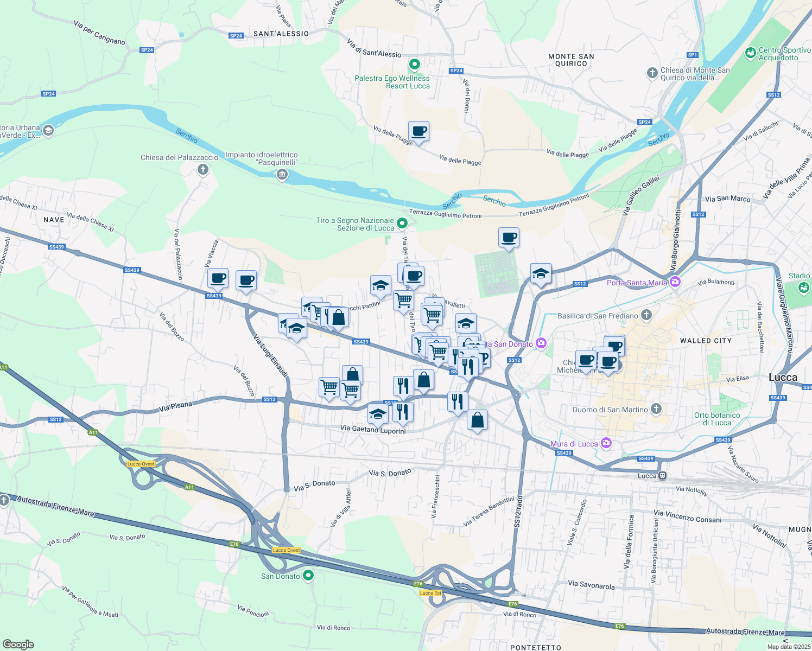Click the shopping bag marker below Via Gaetano Luporini
The height and width of the screenshot is (651, 812).
(x=477, y=419)
